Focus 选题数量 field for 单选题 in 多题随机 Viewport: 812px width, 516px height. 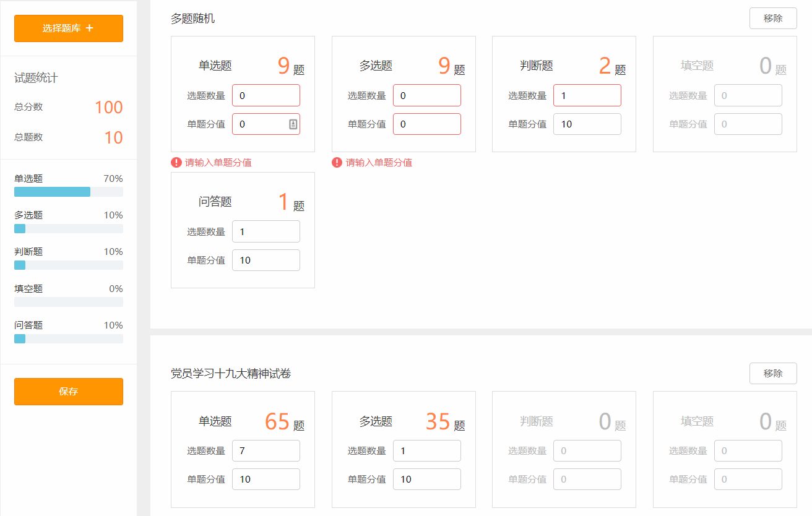click(266, 96)
